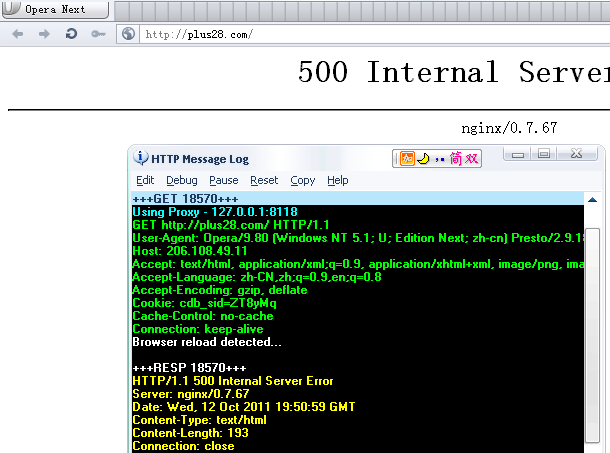Open the Debug menu
The height and width of the screenshot is (453, 610).
(182, 180)
